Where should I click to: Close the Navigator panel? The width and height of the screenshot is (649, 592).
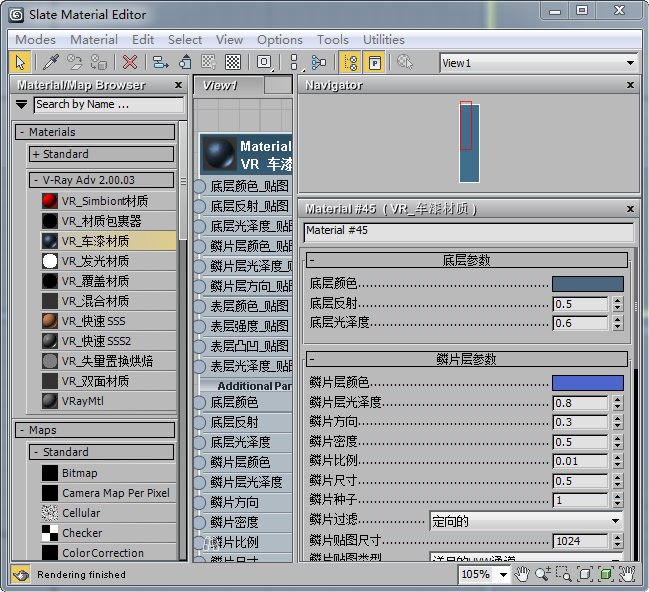tap(630, 85)
